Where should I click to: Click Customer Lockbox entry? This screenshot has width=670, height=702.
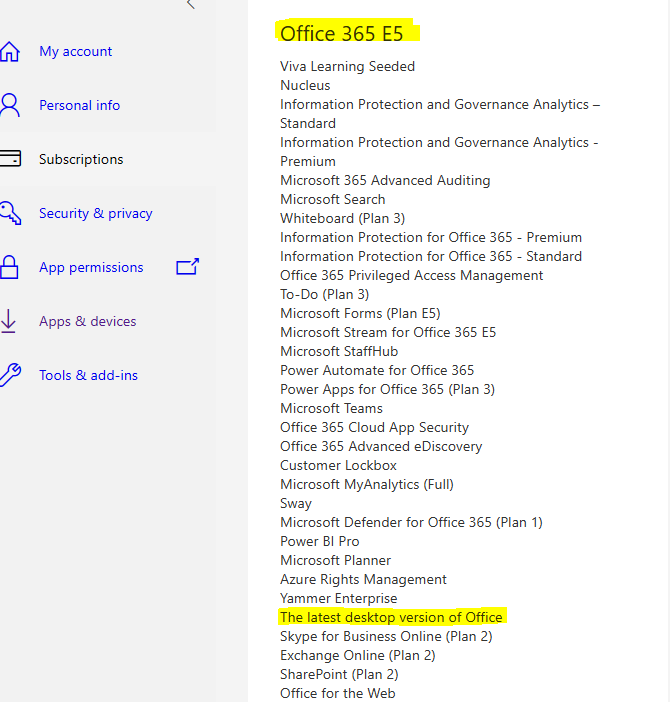(338, 465)
